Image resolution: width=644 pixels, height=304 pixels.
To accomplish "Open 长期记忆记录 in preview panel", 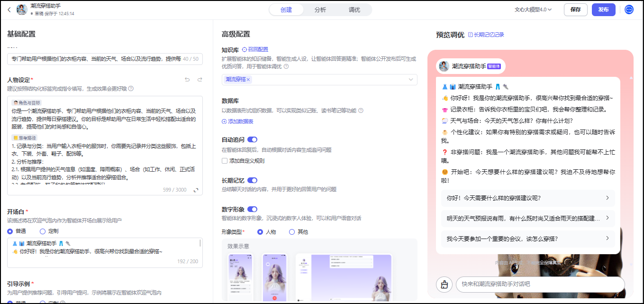I will point(486,35).
